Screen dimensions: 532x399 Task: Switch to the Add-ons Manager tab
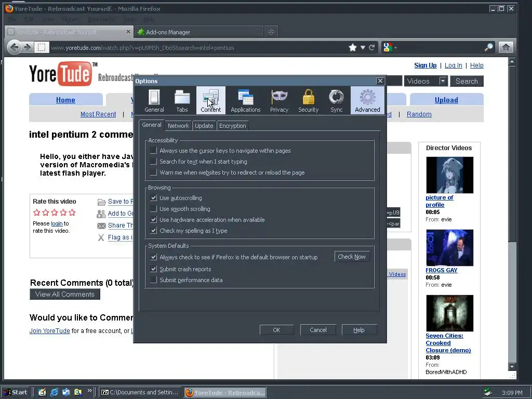[199, 32]
